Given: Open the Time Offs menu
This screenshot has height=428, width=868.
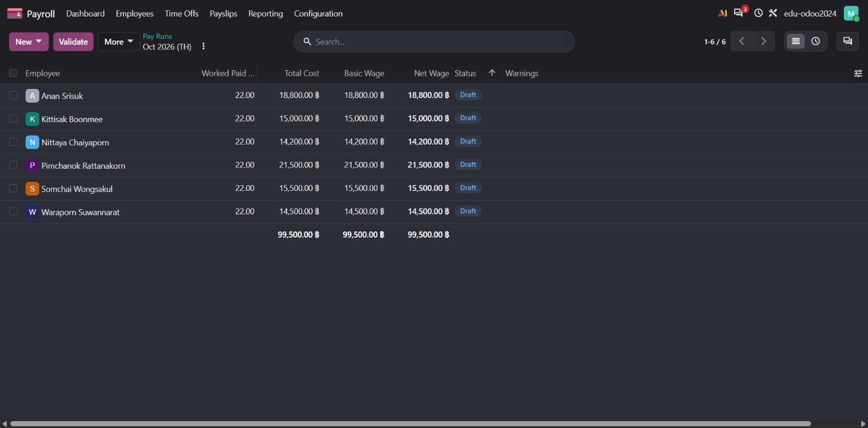Looking at the screenshot, I should point(182,13).
